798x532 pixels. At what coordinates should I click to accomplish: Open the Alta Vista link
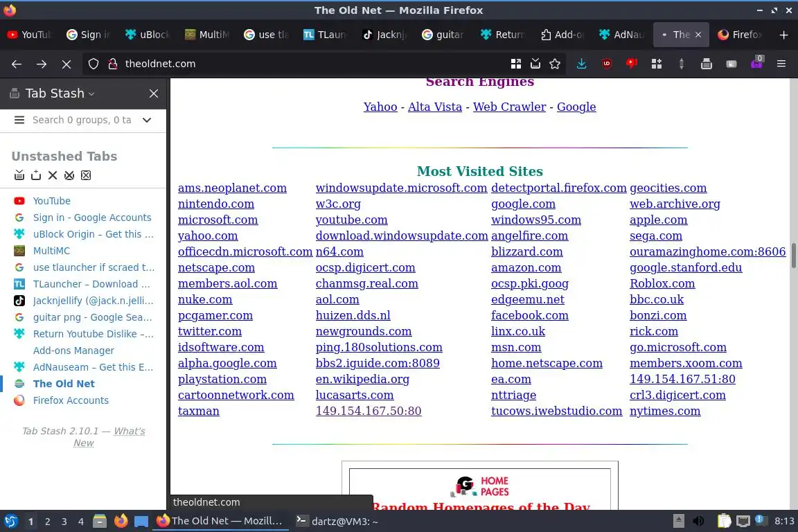point(434,107)
